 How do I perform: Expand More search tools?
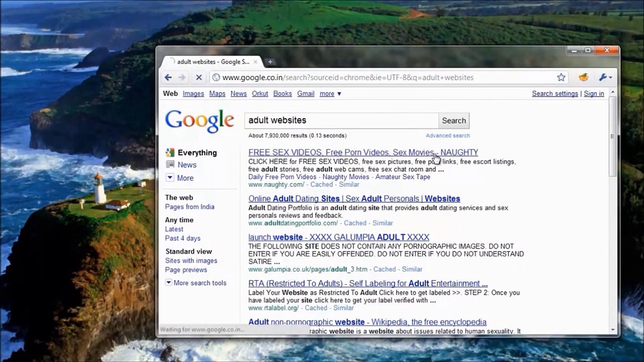pos(200,283)
